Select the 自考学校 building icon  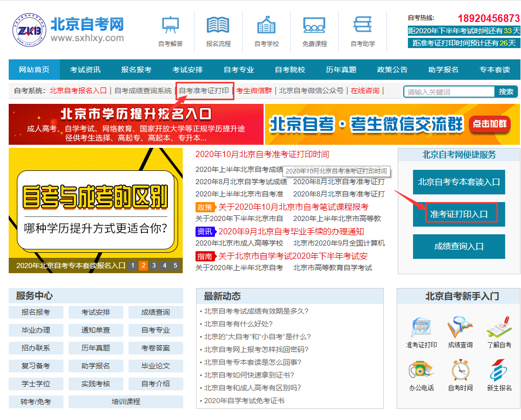pyautogui.click(x=266, y=26)
